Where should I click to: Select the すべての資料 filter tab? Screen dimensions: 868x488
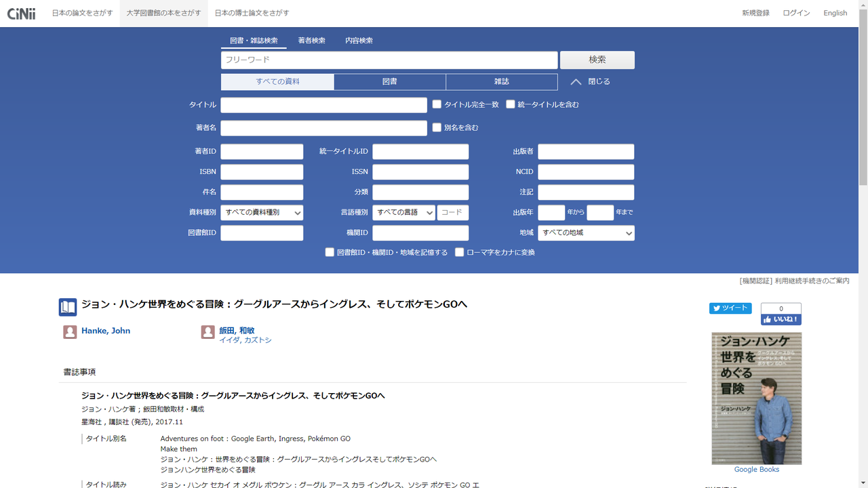(277, 82)
